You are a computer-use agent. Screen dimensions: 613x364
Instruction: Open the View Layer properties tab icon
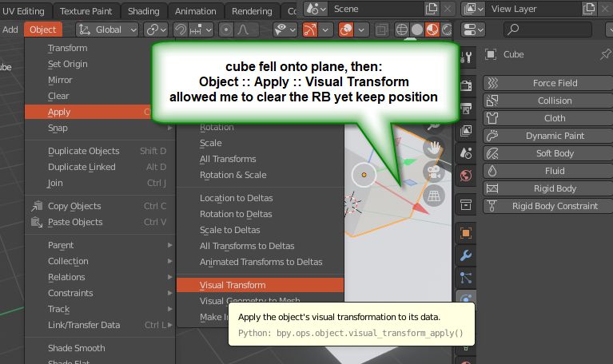coord(466,130)
